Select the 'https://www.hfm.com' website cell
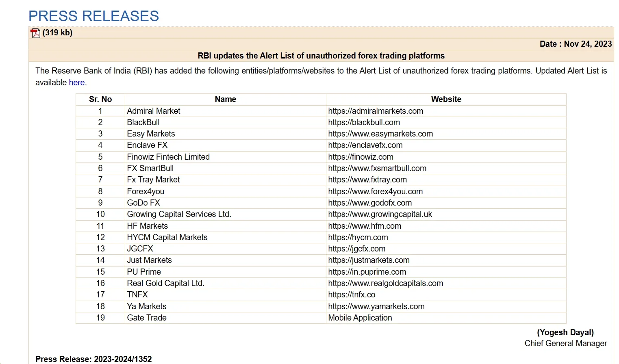 click(446, 226)
